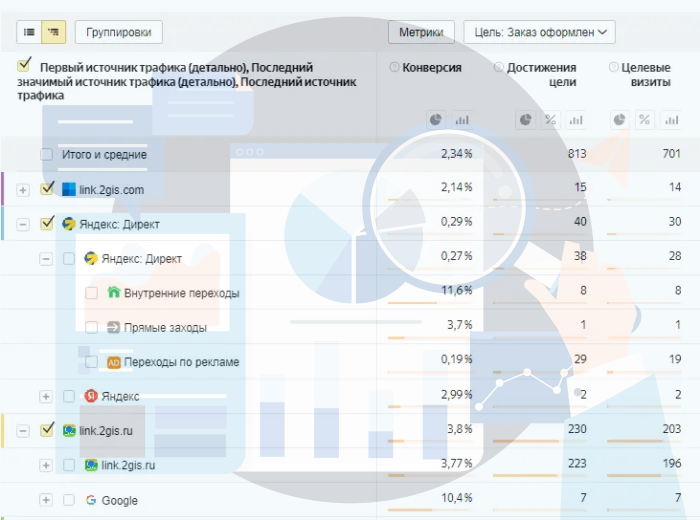The height and width of the screenshot is (520, 700).
Task: Check the Переходы по рекламе checkbox
Action: 92,362
